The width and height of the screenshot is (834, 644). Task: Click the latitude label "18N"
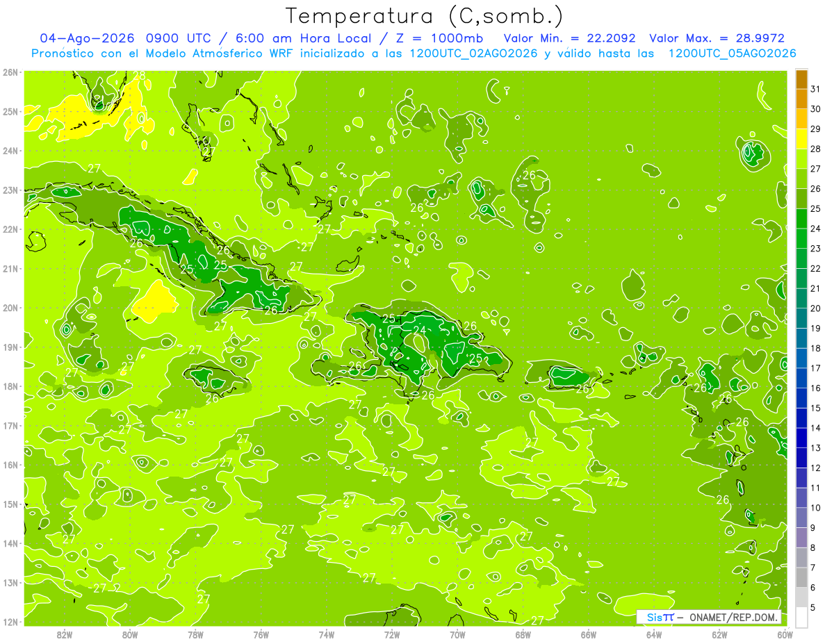[x=11, y=386]
